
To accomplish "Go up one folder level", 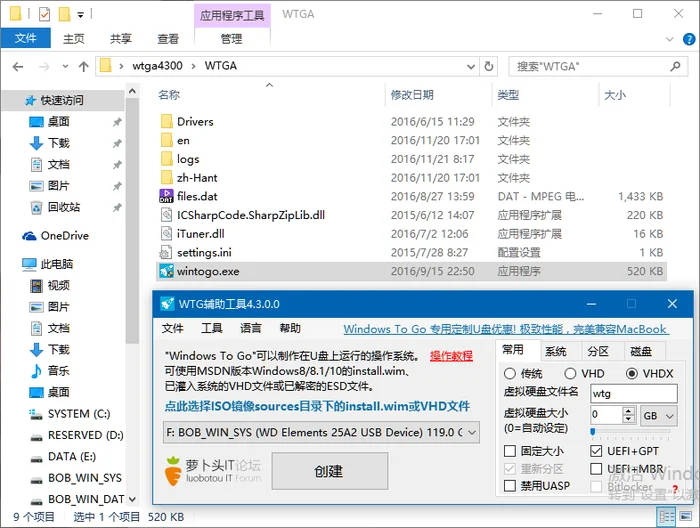I will click(83, 67).
